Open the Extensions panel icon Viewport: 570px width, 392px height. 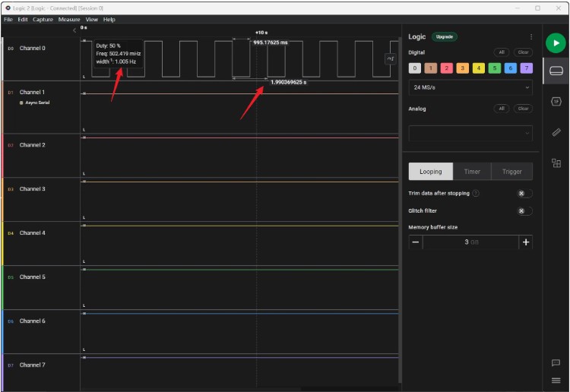click(x=556, y=163)
